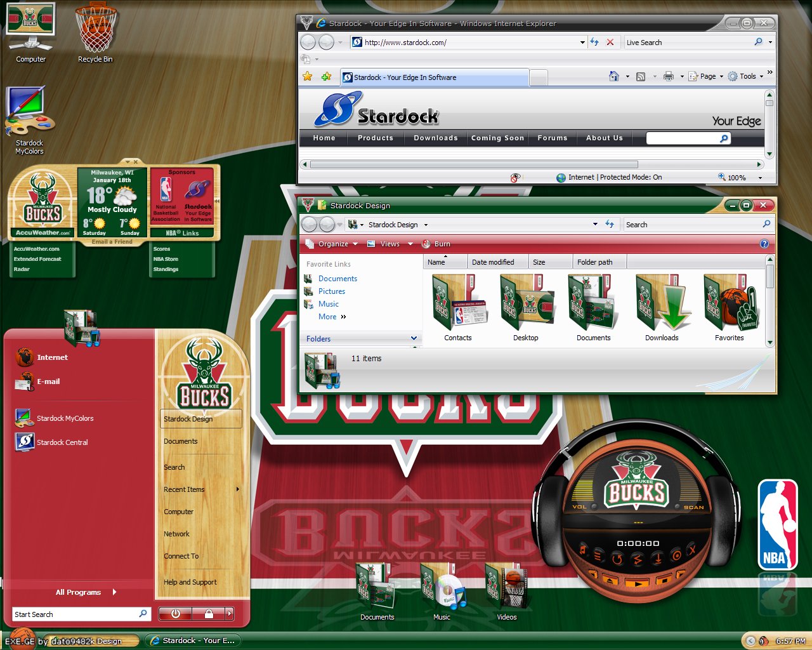
Task: Open Help and Support in the Start menu
Action: point(190,582)
